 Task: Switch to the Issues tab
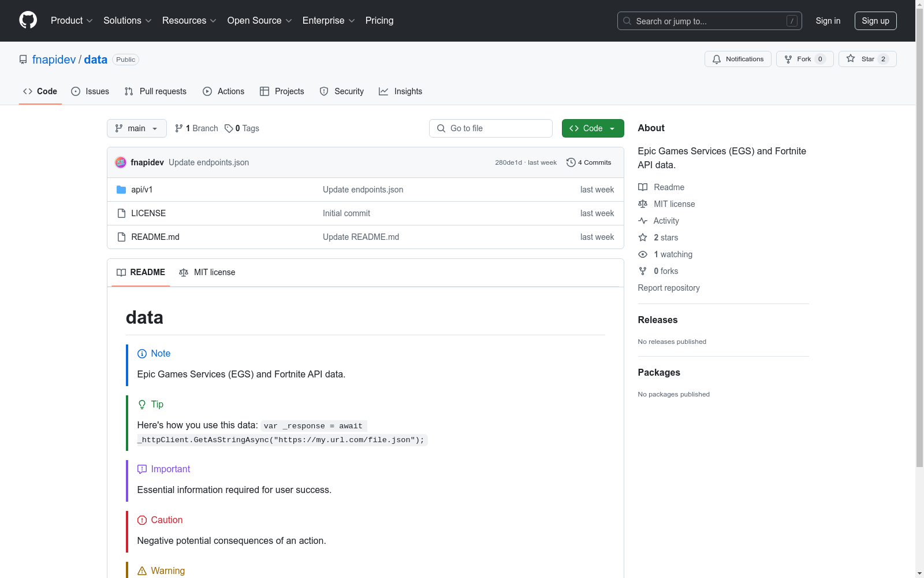pyautogui.click(x=90, y=91)
